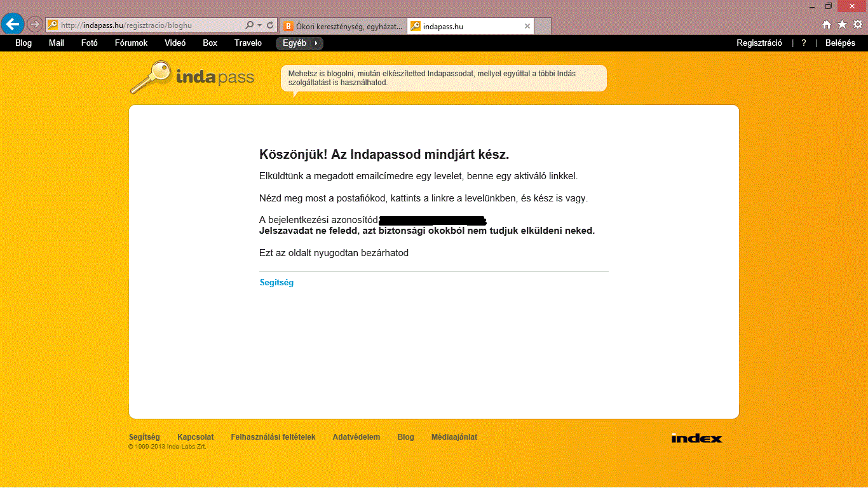Click the index logo in the footer

click(696, 438)
